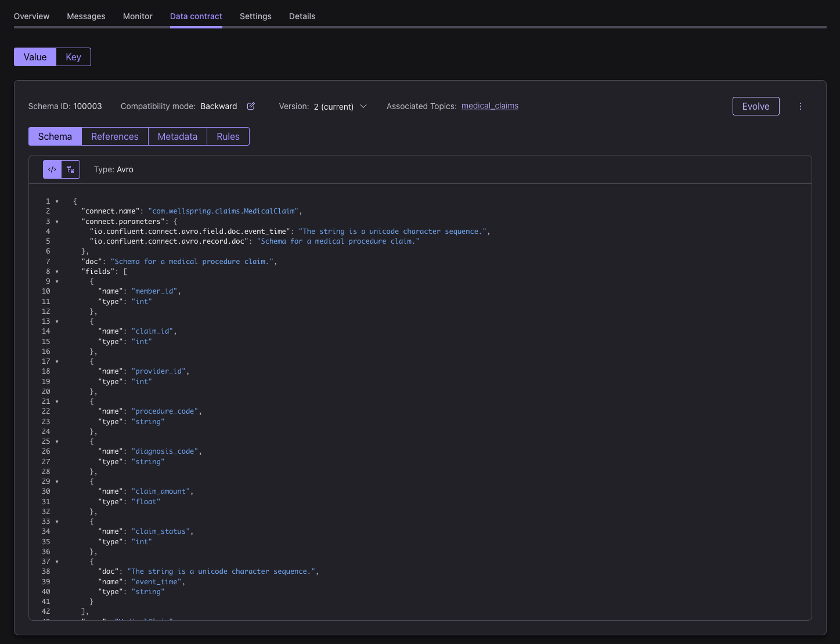Collapse the root object at line 1
840x644 pixels.
(x=57, y=201)
